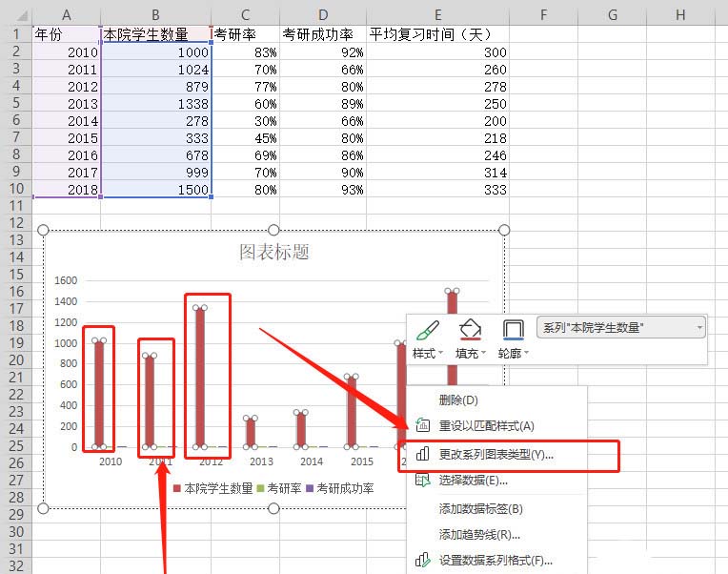
Task: Expand the 填充 dropdown arrow
Action: 484,354
